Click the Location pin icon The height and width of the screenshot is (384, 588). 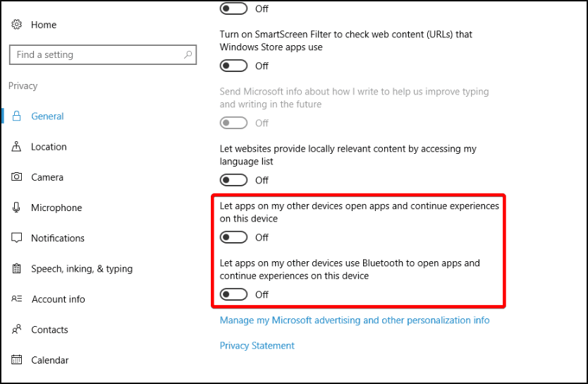click(17, 147)
